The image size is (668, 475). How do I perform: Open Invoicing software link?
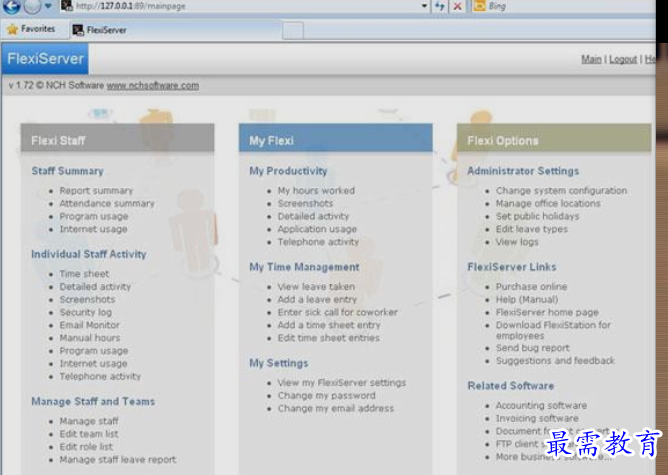pos(537,418)
